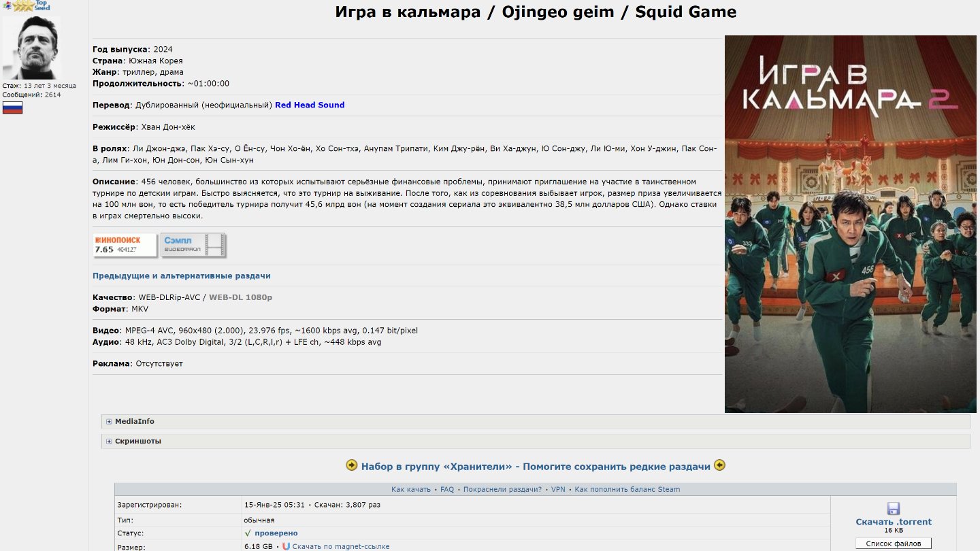Open the VPN link
Image resolution: width=980 pixels, height=551 pixels.
point(558,489)
